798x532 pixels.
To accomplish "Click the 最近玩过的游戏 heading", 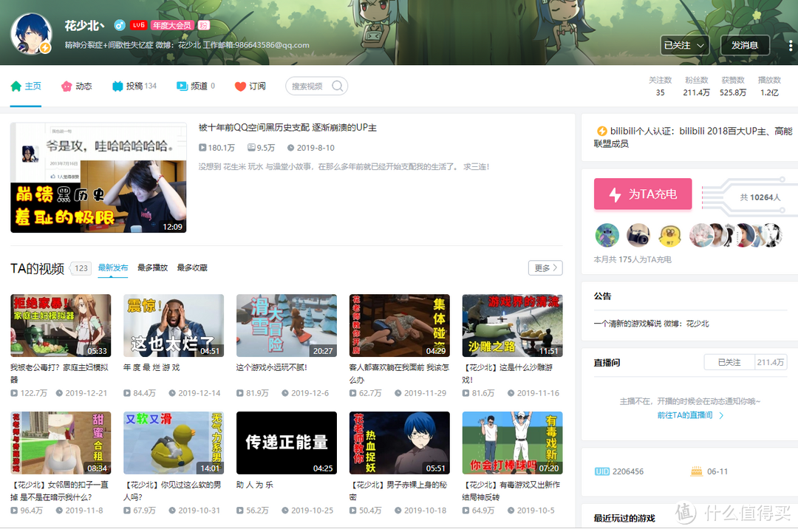I will (x=624, y=518).
